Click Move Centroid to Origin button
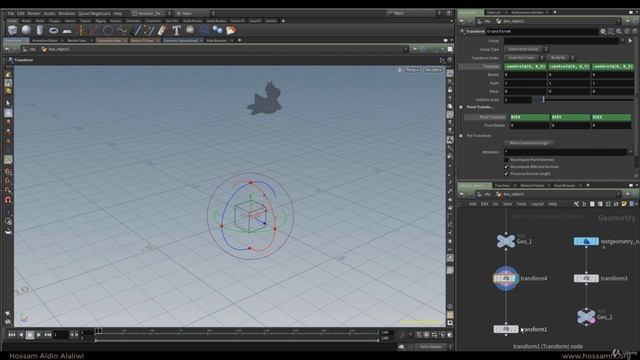 point(529,143)
